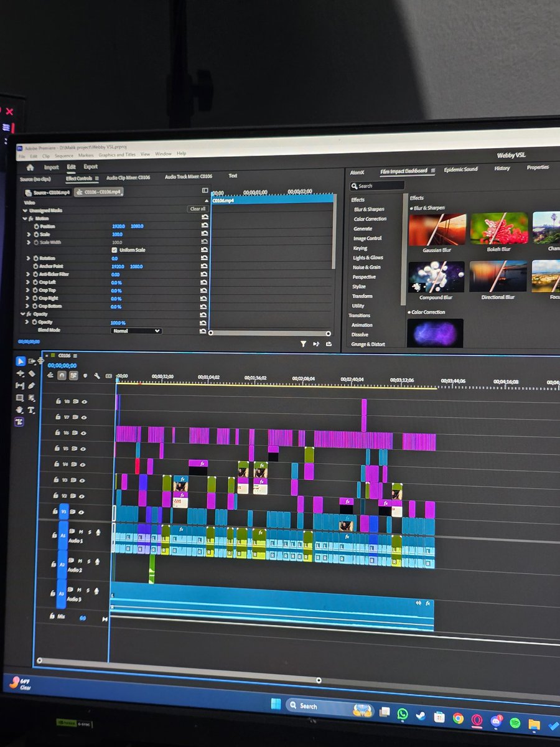Reset the Rotation parameter
The height and width of the screenshot is (747, 560).
tap(204, 258)
